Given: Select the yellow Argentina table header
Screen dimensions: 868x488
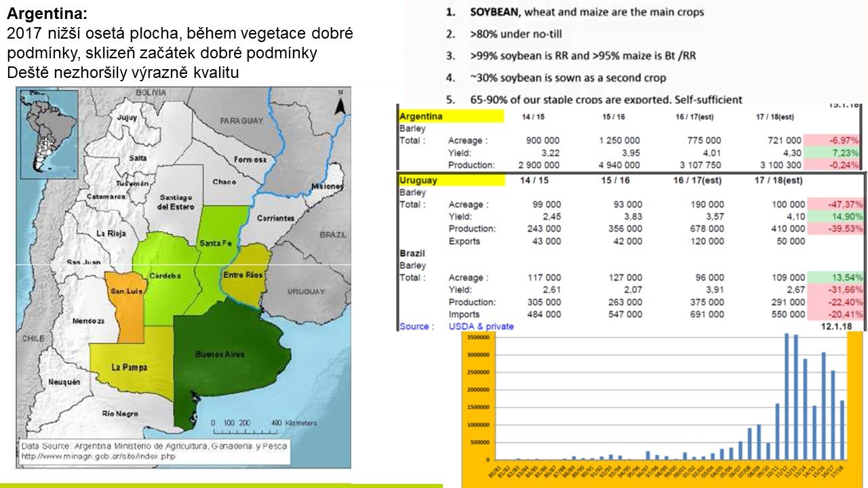Looking at the screenshot, I should (x=451, y=117).
